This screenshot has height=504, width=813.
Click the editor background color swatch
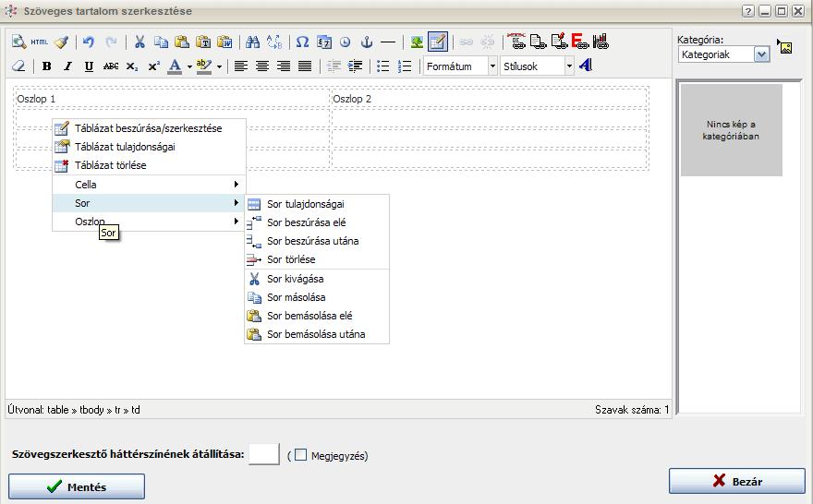(x=264, y=454)
